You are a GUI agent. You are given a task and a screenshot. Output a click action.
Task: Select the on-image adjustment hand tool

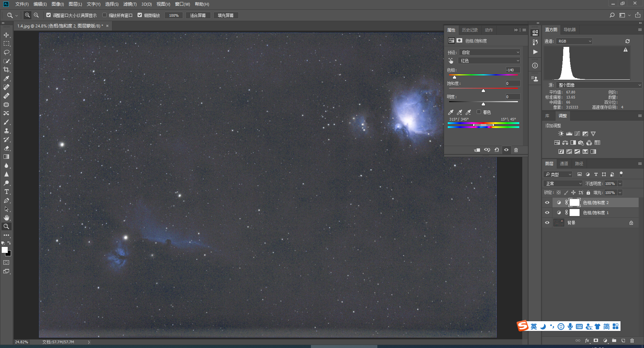coord(451,61)
